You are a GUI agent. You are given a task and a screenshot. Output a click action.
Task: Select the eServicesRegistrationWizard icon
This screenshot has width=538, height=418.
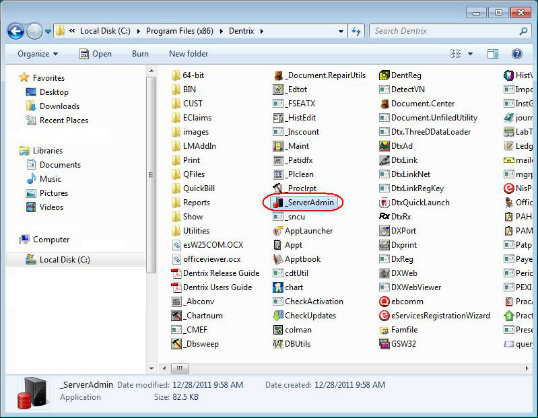point(384,315)
